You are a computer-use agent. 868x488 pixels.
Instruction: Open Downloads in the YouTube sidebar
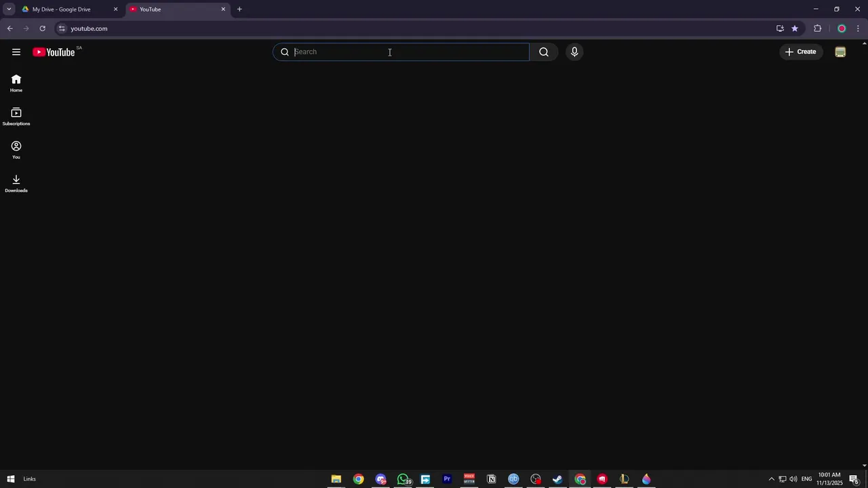(x=16, y=183)
